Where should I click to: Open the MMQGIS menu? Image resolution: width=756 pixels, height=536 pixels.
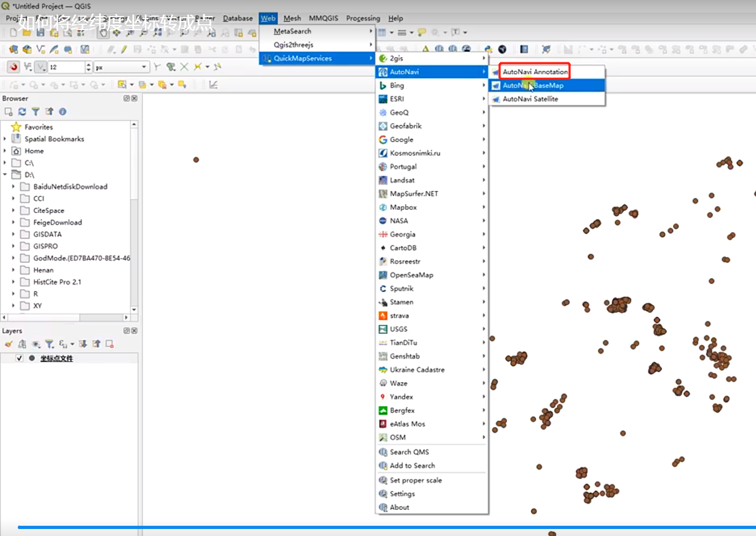tap(323, 18)
